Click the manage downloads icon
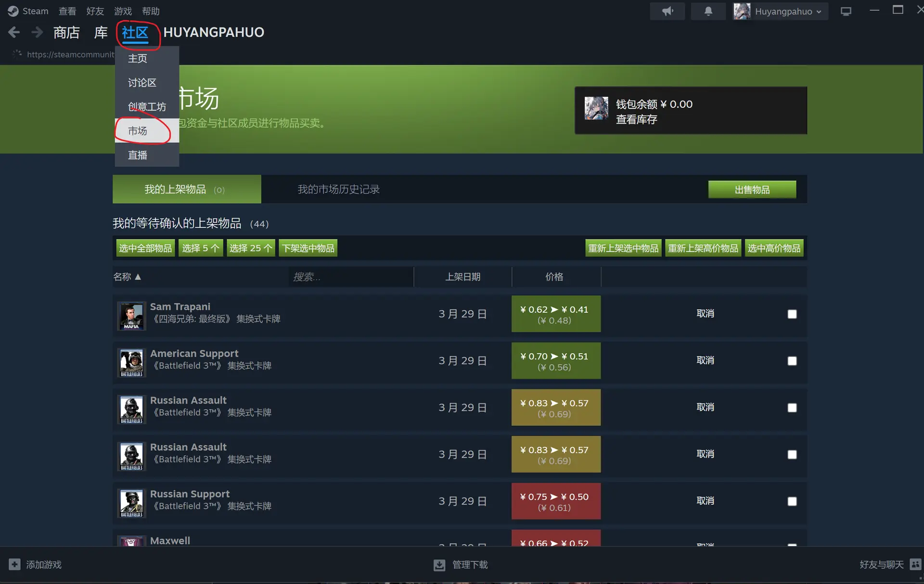 click(x=439, y=565)
